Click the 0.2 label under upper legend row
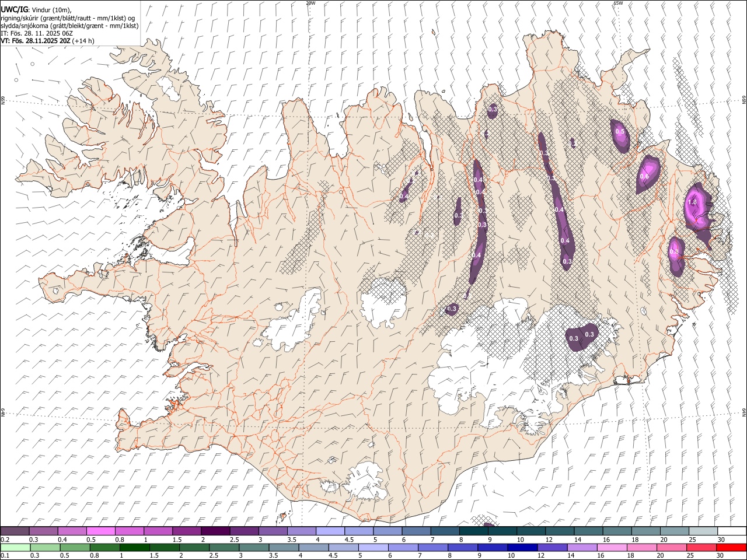Screen dimensions: 747x560 tap(4, 540)
